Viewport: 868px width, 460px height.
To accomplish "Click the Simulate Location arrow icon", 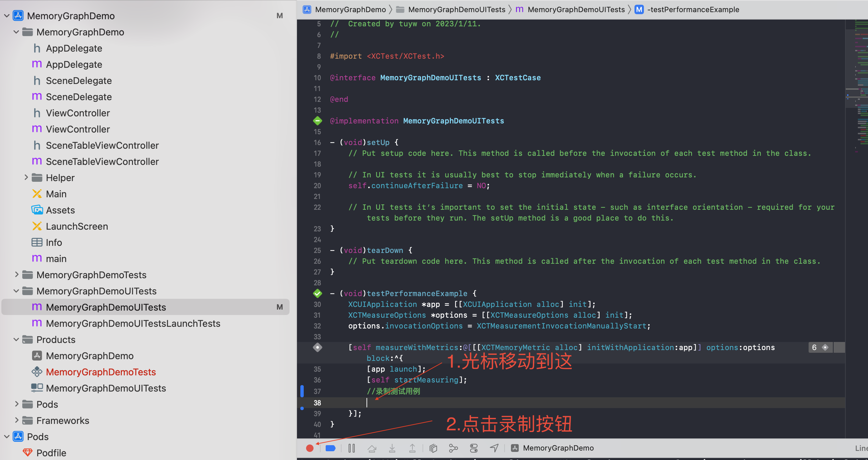I will pos(494,448).
